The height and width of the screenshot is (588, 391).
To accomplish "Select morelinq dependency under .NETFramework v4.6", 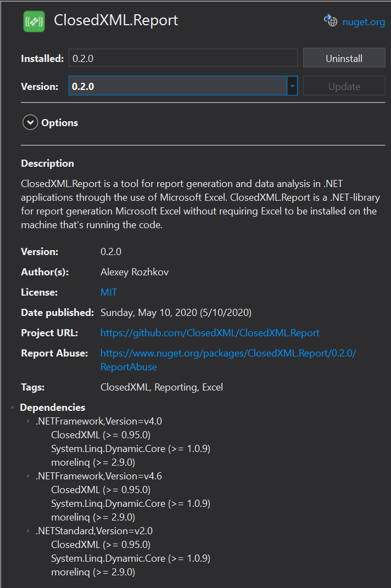I will (93, 517).
